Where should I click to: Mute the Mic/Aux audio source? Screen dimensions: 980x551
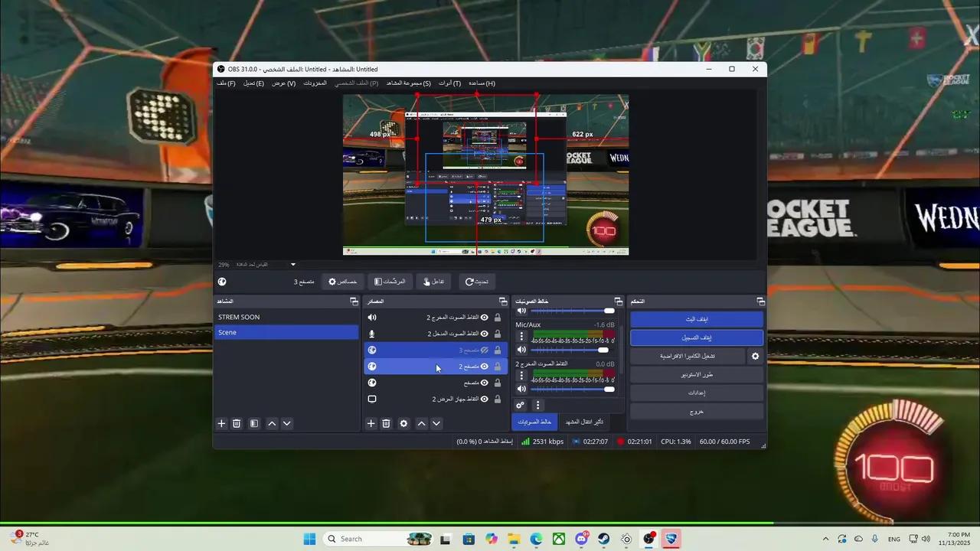pos(521,349)
